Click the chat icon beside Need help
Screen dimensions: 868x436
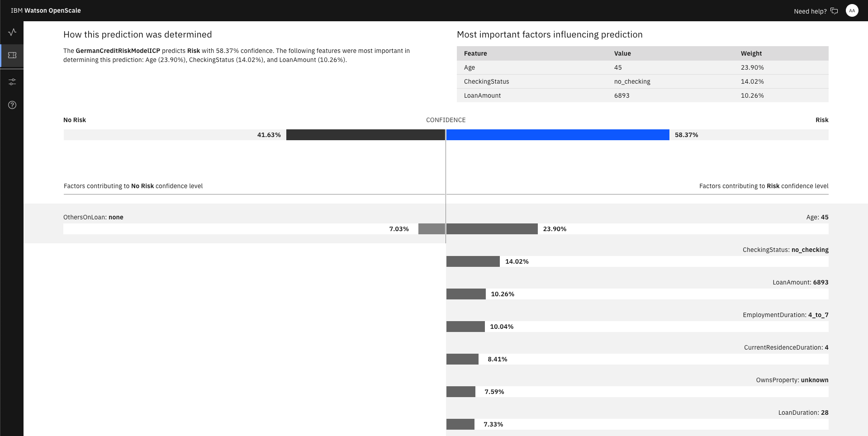click(835, 11)
